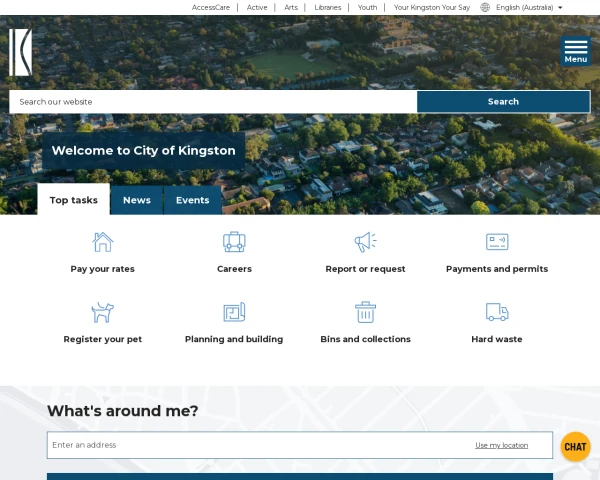This screenshot has height=480, width=600.
Task: Open the AccessCare link
Action: point(211,7)
